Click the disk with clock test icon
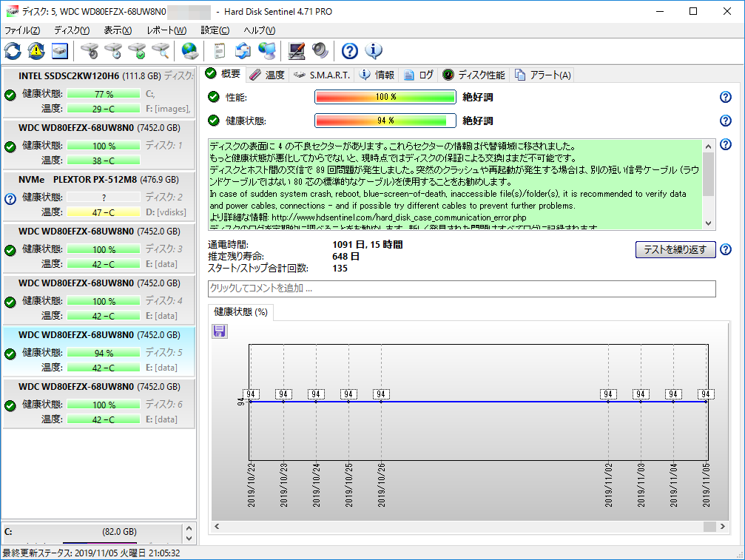 pyautogui.click(x=113, y=51)
